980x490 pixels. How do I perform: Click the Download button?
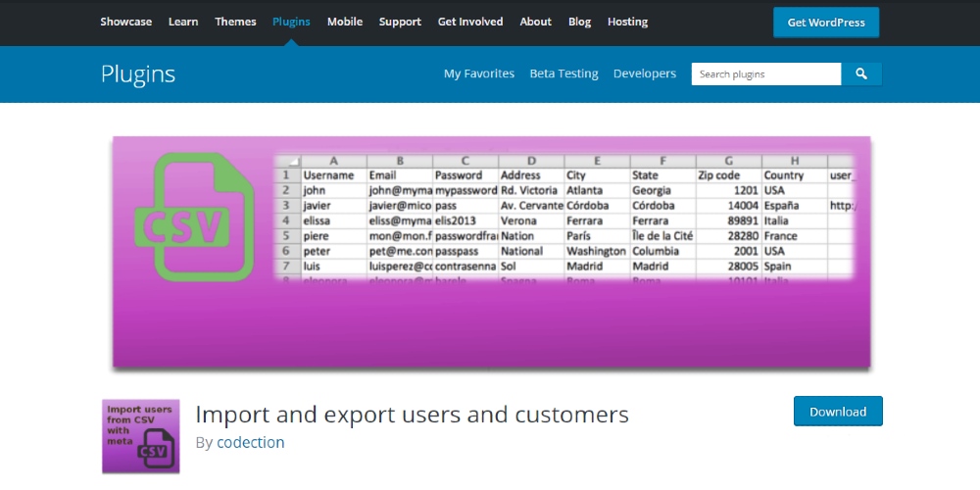click(x=838, y=412)
